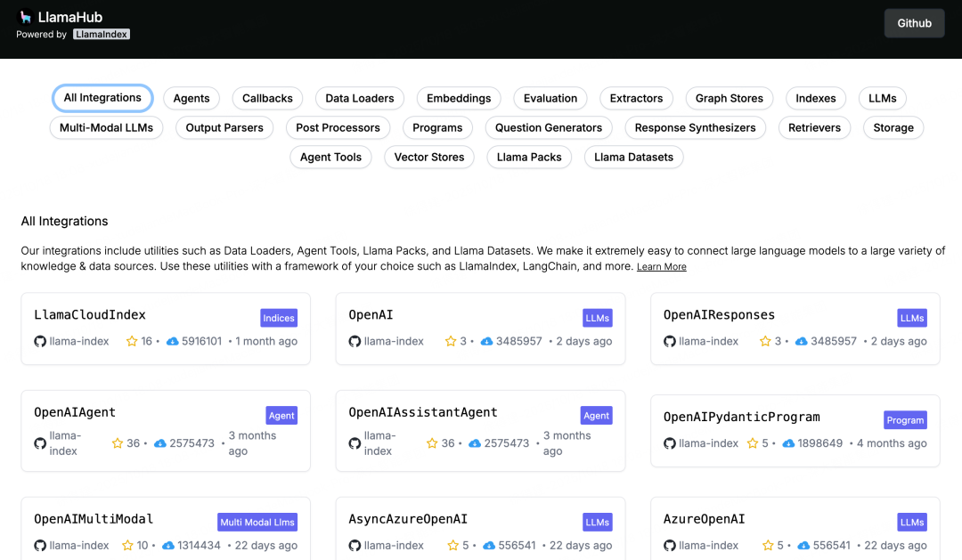Click star icon on OpenAI card

point(451,341)
